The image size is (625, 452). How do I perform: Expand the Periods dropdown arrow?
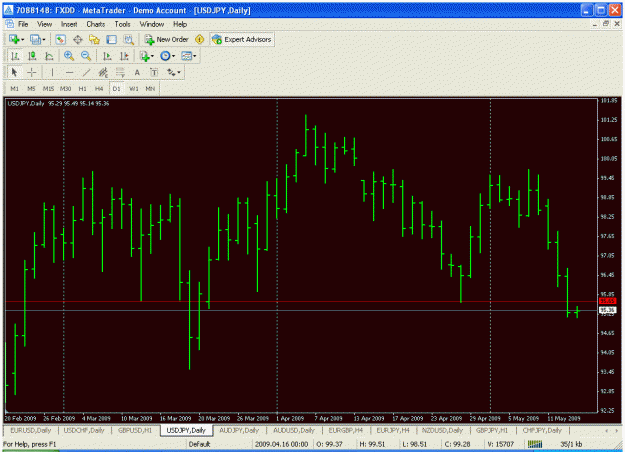(173, 56)
